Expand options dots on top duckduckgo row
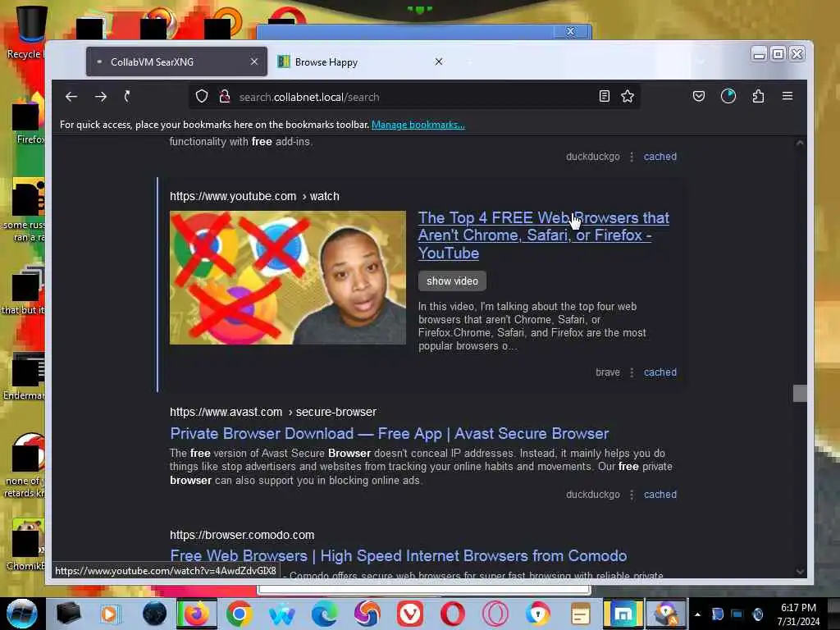The height and width of the screenshot is (630, 840). point(632,157)
